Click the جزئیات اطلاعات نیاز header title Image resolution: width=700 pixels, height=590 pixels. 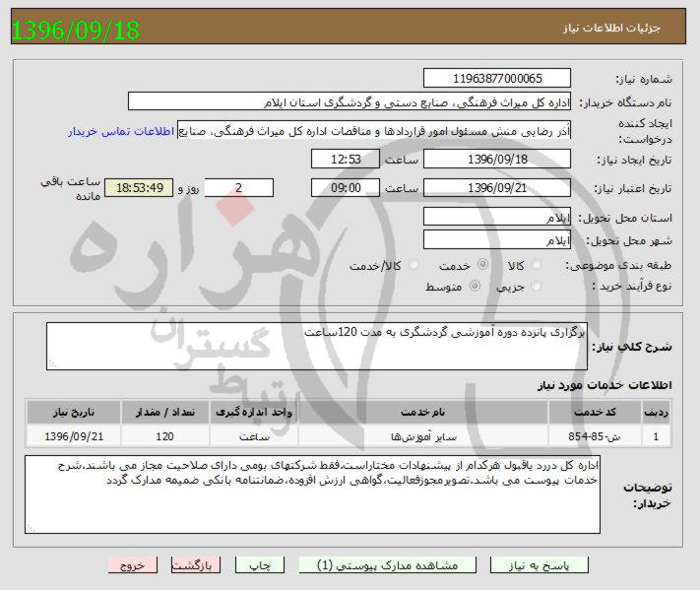point(611,29)
